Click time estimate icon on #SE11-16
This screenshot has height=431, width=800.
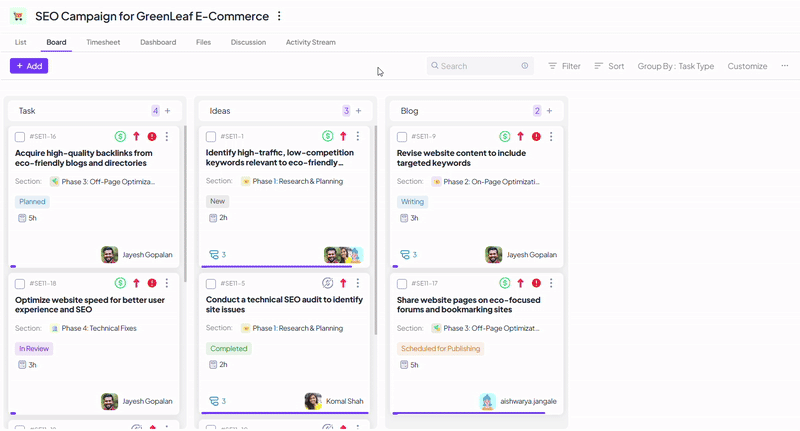[x=22, y=218]
